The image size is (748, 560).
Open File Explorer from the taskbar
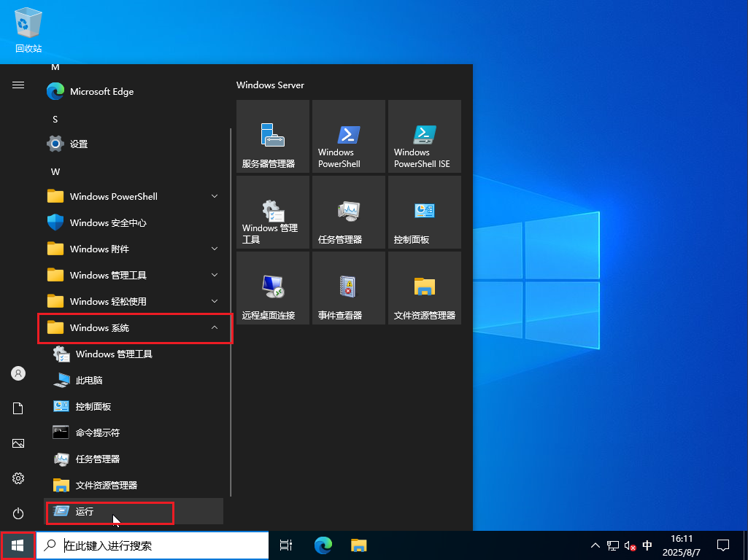359,545
